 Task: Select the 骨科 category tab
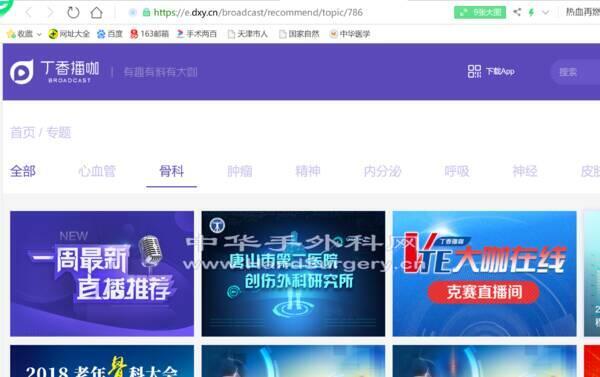171,171
